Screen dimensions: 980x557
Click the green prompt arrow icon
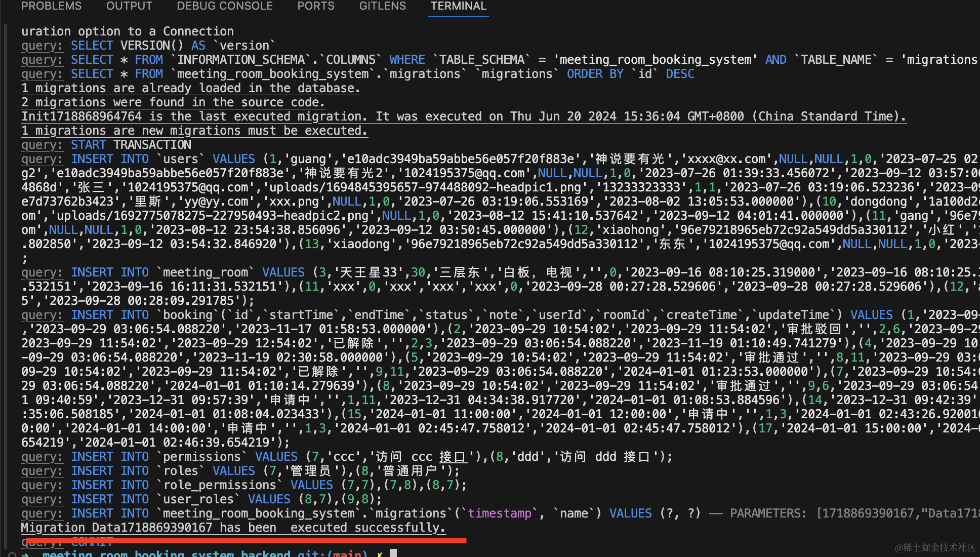25,554
